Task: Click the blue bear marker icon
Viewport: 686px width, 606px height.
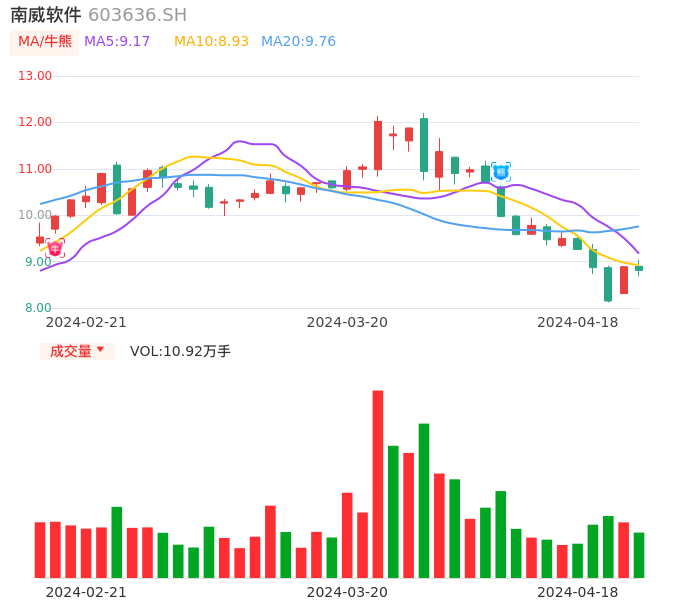Action: click(500, 172)
